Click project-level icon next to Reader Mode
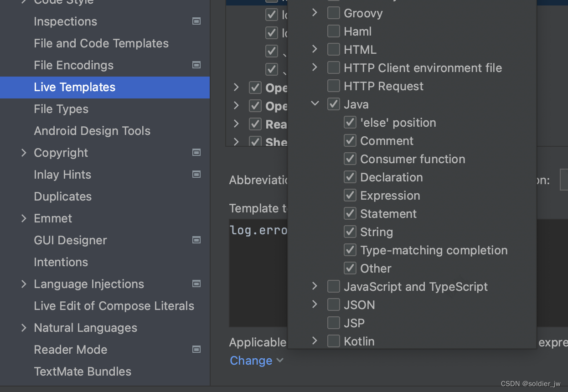This screenshot has width=568, height=392. coord(196,350)
